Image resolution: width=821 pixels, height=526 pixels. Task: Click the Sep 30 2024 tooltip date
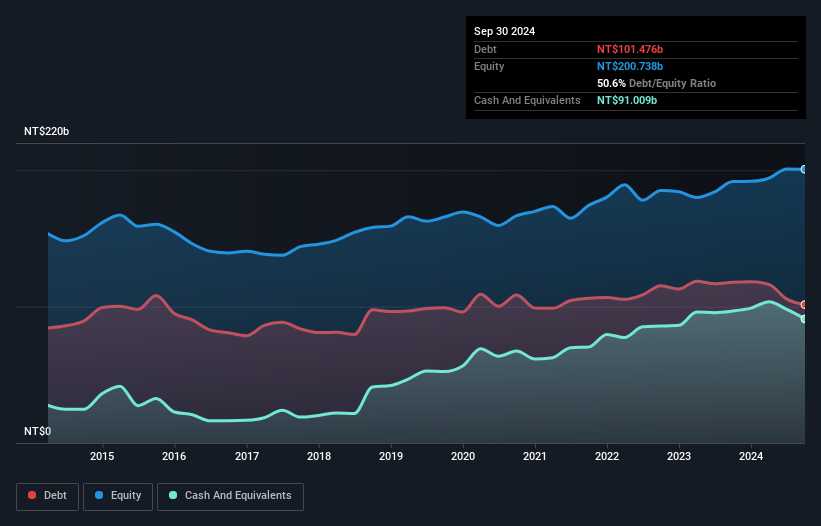pos(504,31)
